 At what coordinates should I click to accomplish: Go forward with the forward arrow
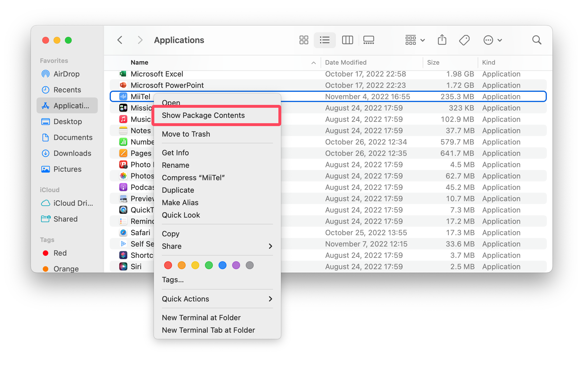click(x=140, y=40)
